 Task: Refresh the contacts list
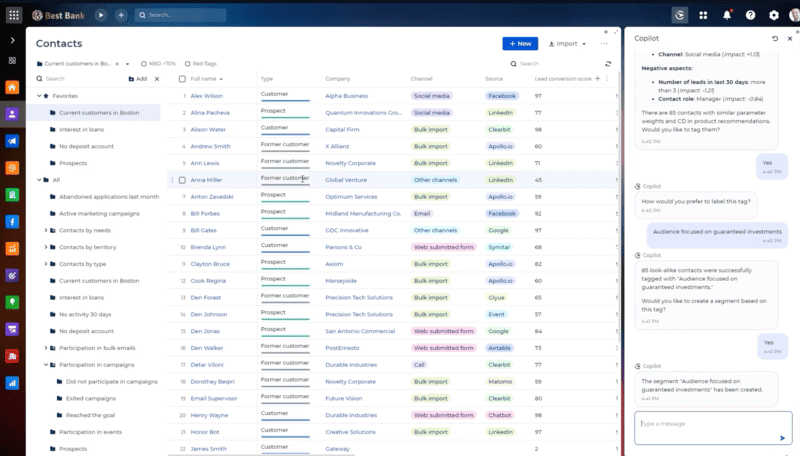pos(608,63)
